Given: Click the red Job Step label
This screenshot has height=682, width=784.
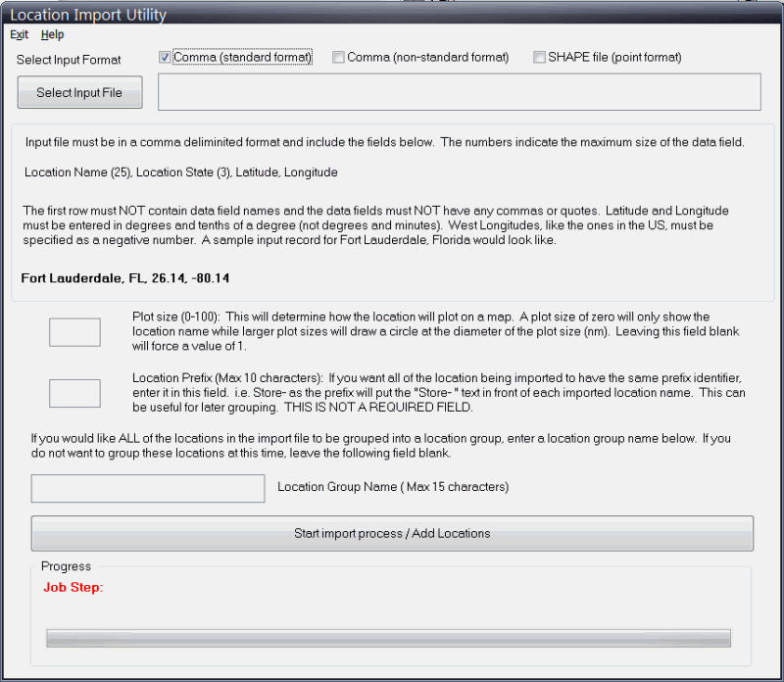Looking at the screenshot, I should (73, 588).
